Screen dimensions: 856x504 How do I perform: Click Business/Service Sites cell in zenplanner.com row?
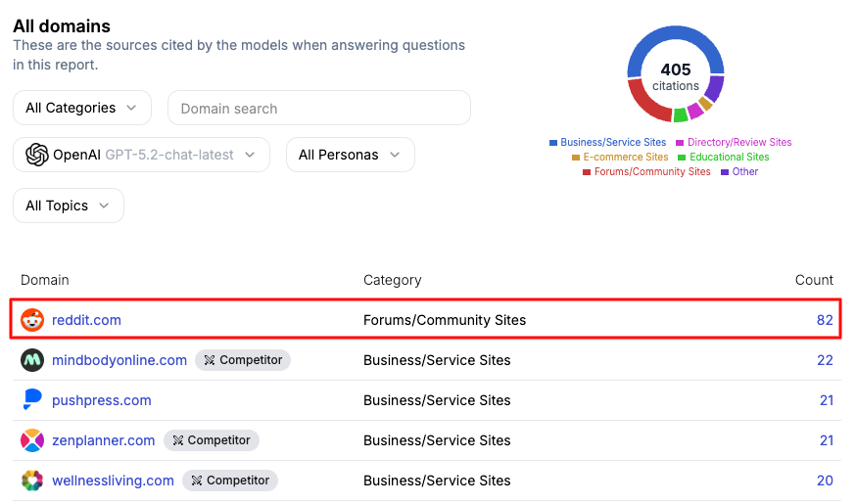[437, 440]
